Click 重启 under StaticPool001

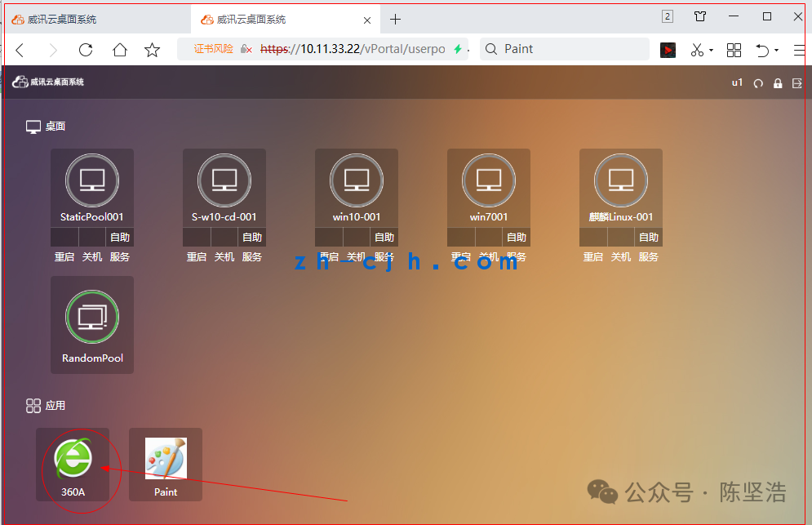click(64, 257)
